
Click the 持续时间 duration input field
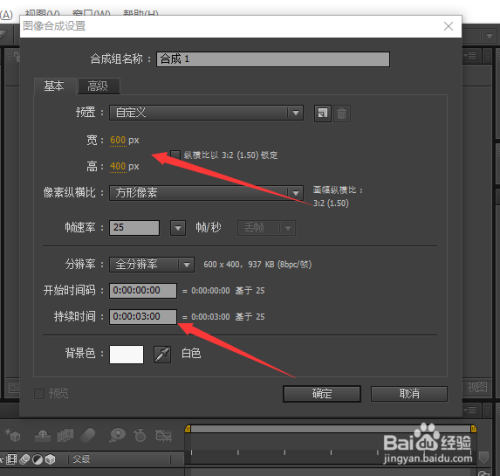point(143,317)
